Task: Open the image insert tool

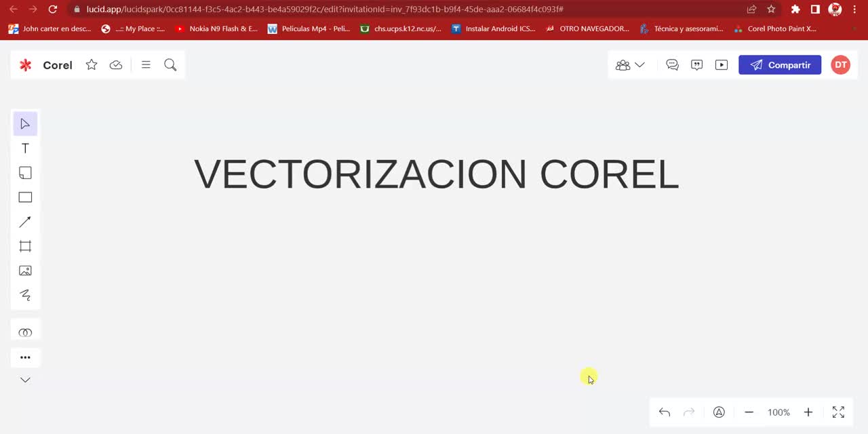Action: point(25,271)
